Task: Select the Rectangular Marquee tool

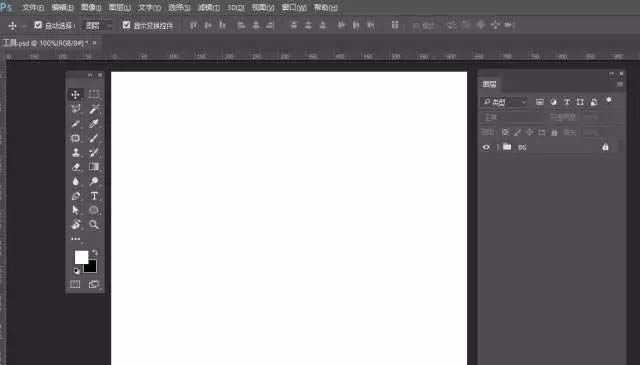Action: coord(94,94)
